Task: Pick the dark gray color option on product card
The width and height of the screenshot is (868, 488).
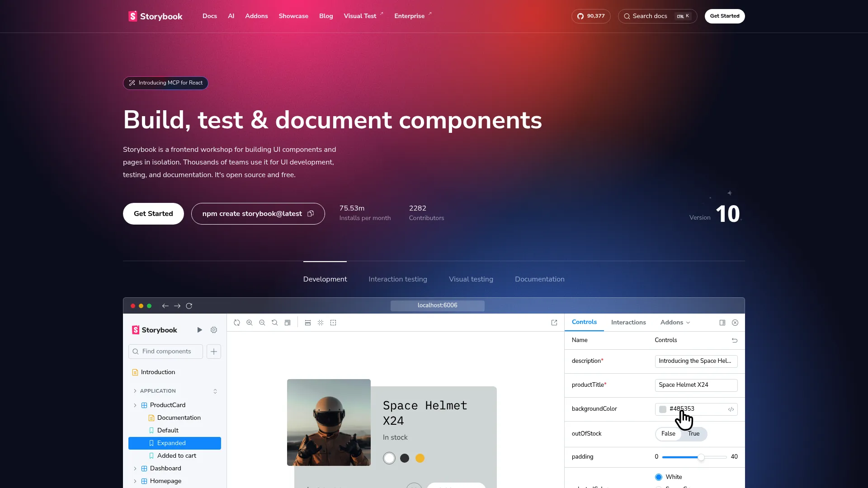Action: click(x=405, y=458)
